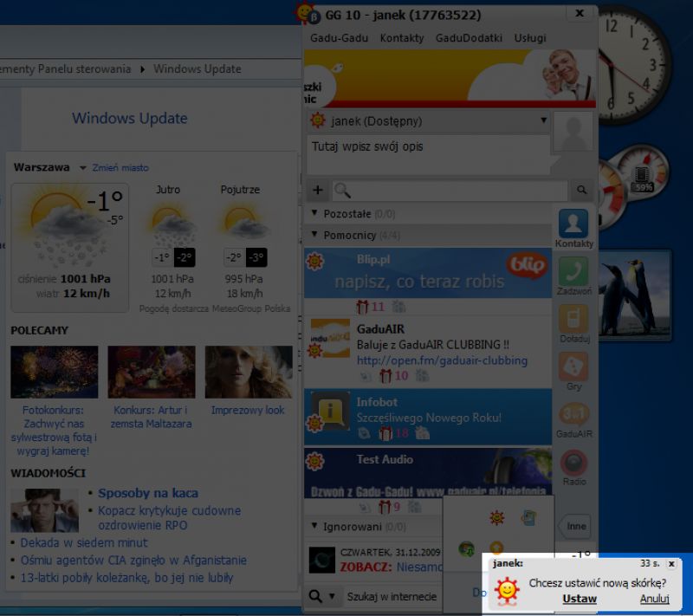Click the Infobot yellow info avatar
The width and height of the screenshot is (693, 616).
click(x=331, y=412)
